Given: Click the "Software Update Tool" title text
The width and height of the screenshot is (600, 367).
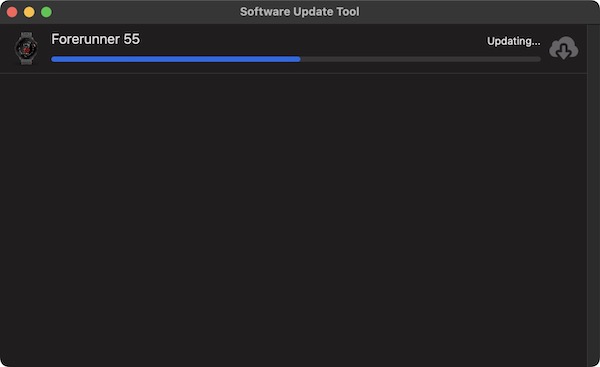Looking at the screenshot, I should 300,11.
